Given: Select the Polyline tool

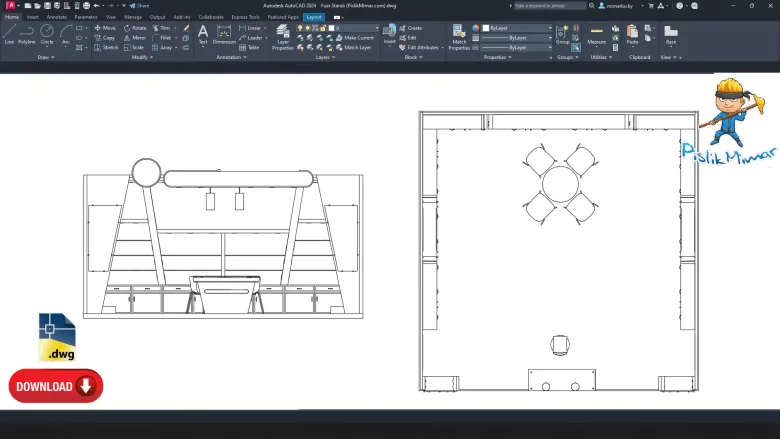Looking at the screenshot, I should tap(27, 34).
